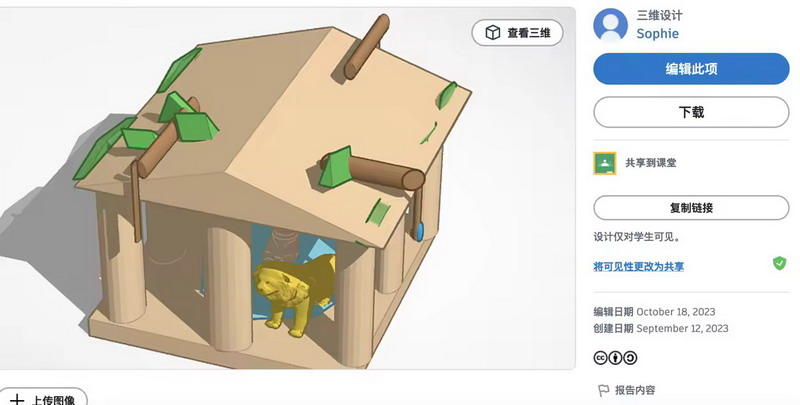Viewport: 800px width, 405px height.
Task: Click the 报告内容 report content link
Action: tap(635, 391)
